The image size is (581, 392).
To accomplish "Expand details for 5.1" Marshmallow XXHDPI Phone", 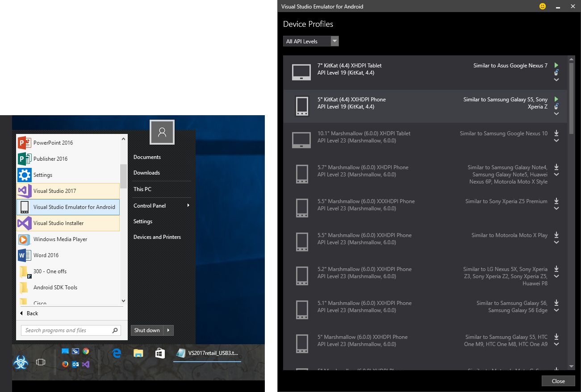I will [x=556, y=310].
